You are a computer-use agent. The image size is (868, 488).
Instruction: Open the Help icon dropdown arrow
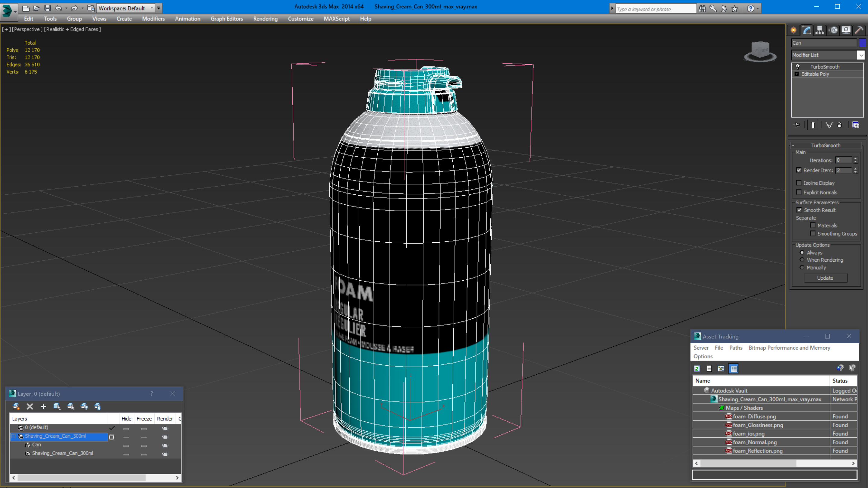[x=758, y=9]
